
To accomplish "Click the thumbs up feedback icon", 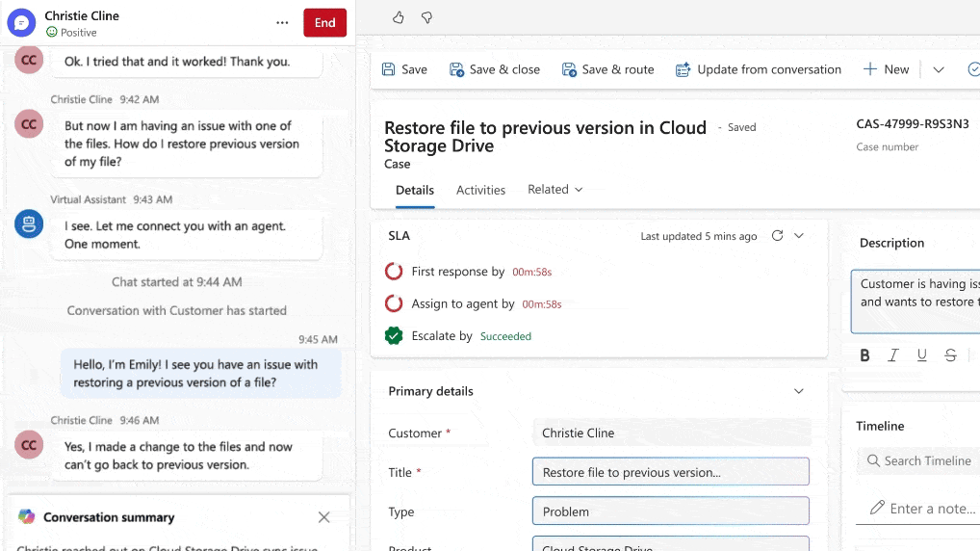I will click(399, 17).
